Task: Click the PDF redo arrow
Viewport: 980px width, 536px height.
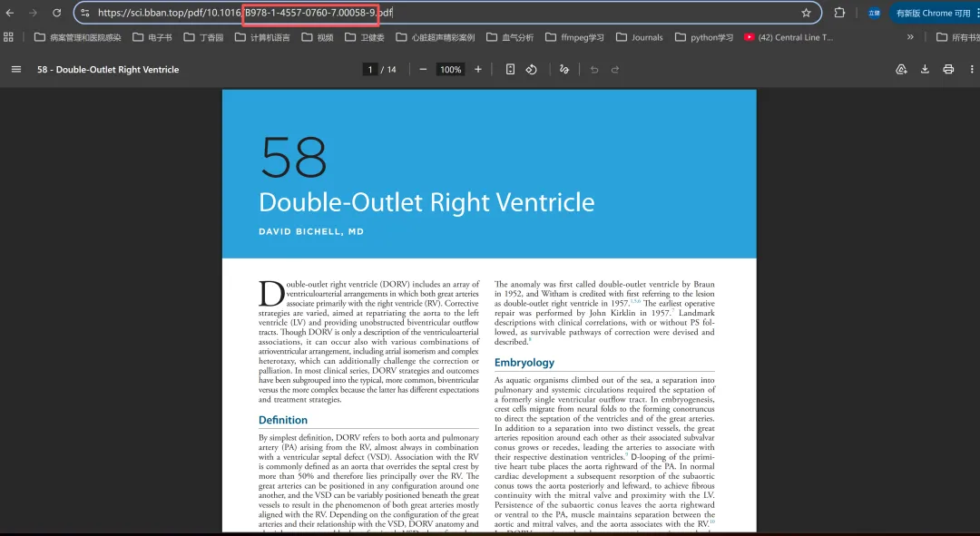Action: [x=615, y=69]
